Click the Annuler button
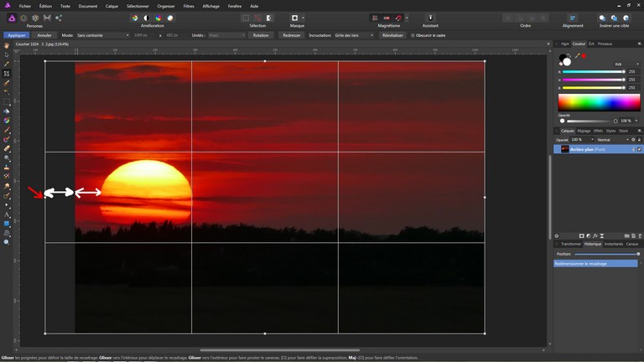644x362 pixels. pos(44,35)
